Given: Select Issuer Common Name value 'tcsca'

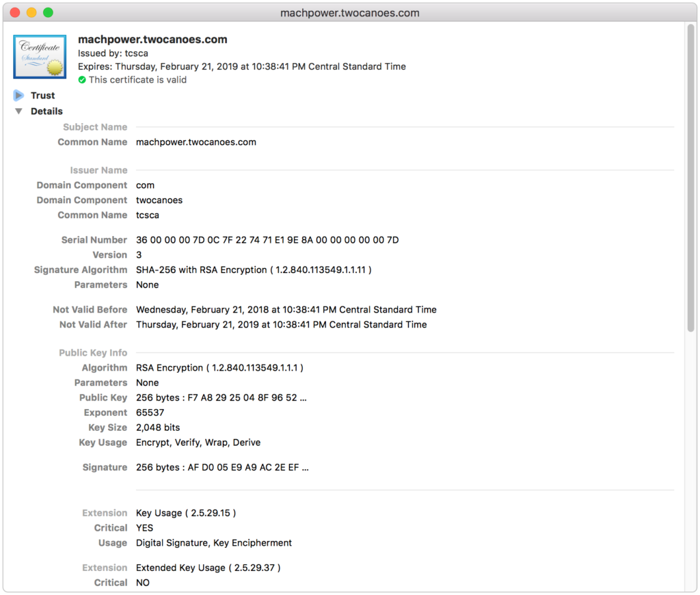Looking at the screenshot, I should pos(148,215).
